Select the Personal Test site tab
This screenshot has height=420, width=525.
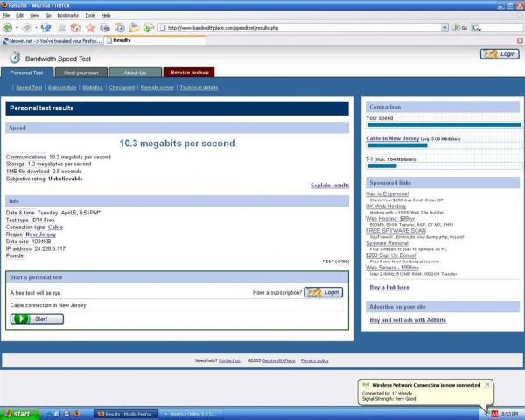(x=27, y=73)
